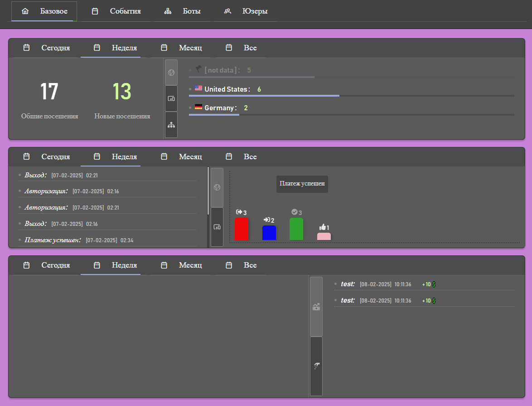Select the sitemap hierarchy icon in visits panel
This screenshot has height=406, width=532.
click(171, 125)
